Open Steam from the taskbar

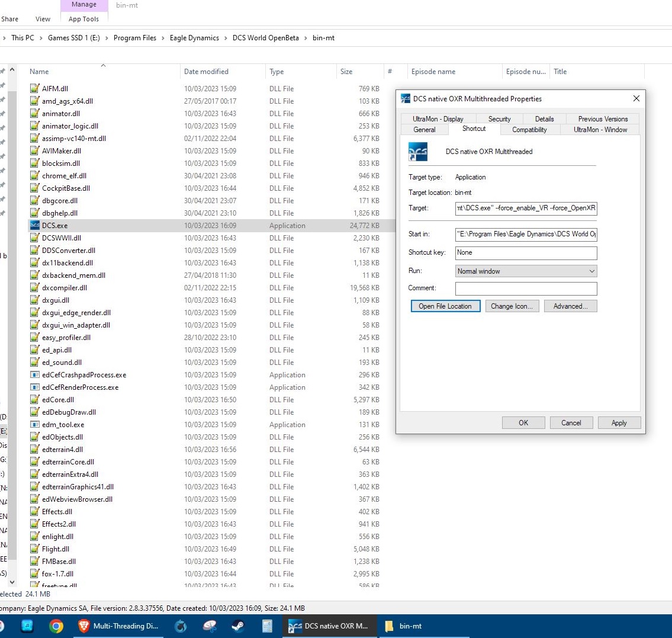[x=238, y=626]
